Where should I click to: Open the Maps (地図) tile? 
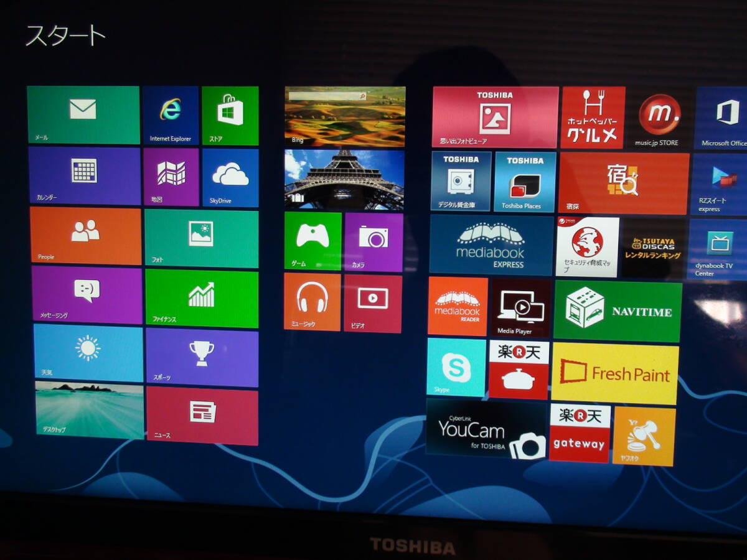171,177
